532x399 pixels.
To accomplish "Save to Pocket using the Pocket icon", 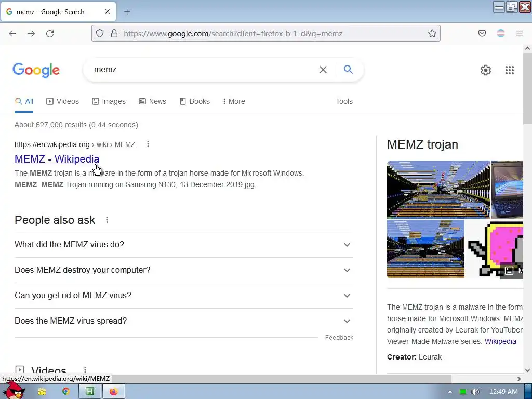I will pyautogui.click(x=482, y=33).
